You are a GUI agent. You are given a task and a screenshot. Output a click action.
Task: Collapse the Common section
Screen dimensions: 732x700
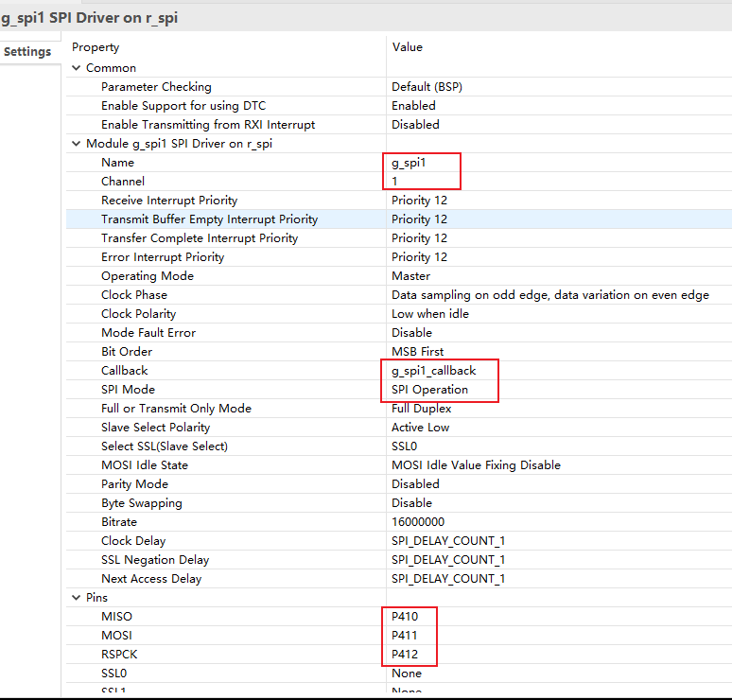coord(76,68)
